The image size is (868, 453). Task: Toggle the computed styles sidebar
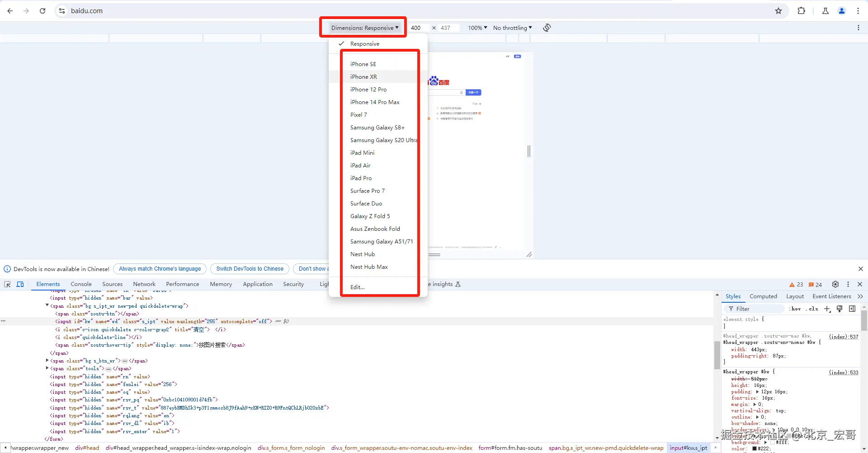tap(852, 309)
